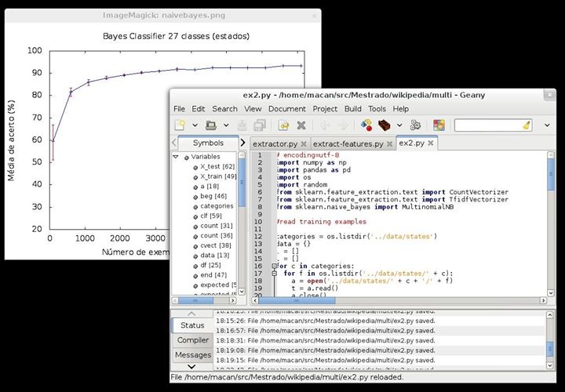Click the Close file X toolbar icon
Image resolution: width=565 pixels, height=392 pixels.
[x=301, y=125]
